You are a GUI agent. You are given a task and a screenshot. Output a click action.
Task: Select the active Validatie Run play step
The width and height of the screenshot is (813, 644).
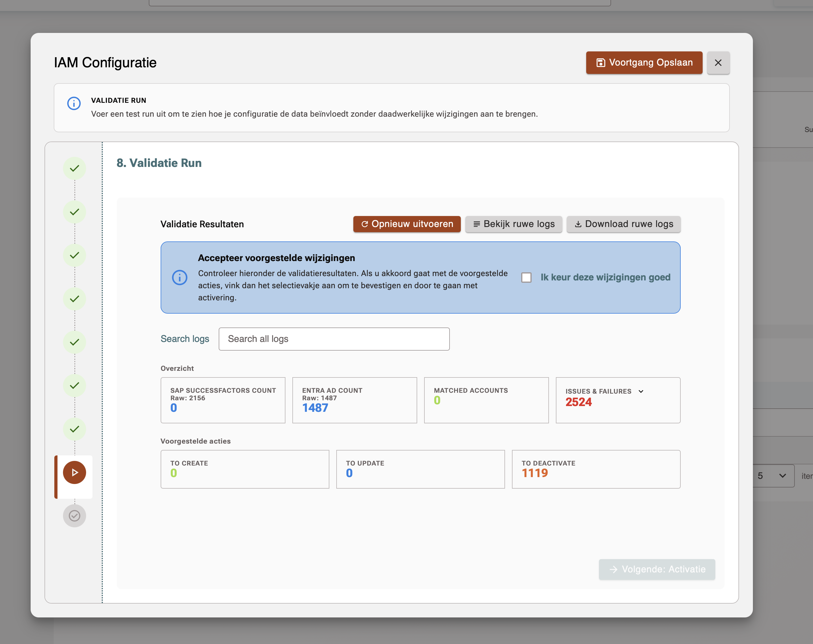(x=74, y=472)
